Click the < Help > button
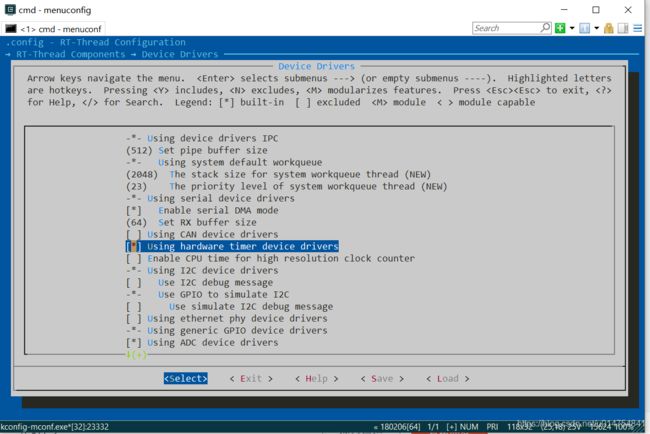The width and height of the screenshot is (650, 434). tap(316, 378)
